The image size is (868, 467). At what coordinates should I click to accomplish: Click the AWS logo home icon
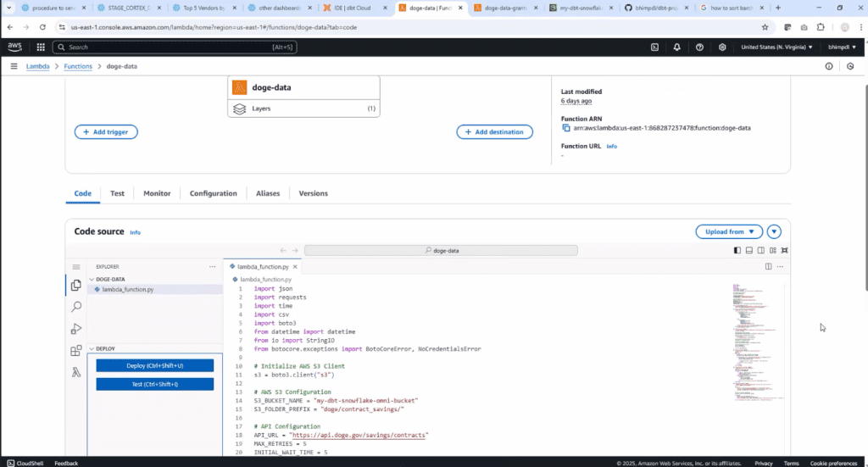pos(15,47)
